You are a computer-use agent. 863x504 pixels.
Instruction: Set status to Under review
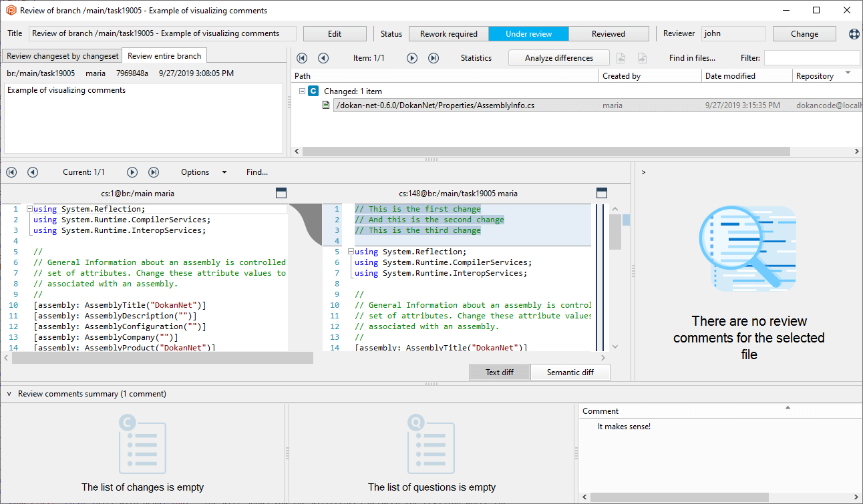click(529, 34)
